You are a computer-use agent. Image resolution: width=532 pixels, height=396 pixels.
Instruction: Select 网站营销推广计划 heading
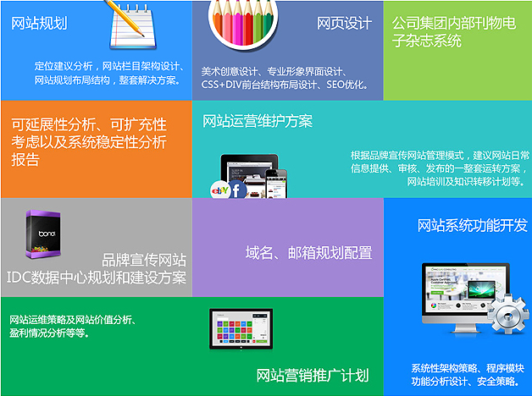click(x=312, y=376)
